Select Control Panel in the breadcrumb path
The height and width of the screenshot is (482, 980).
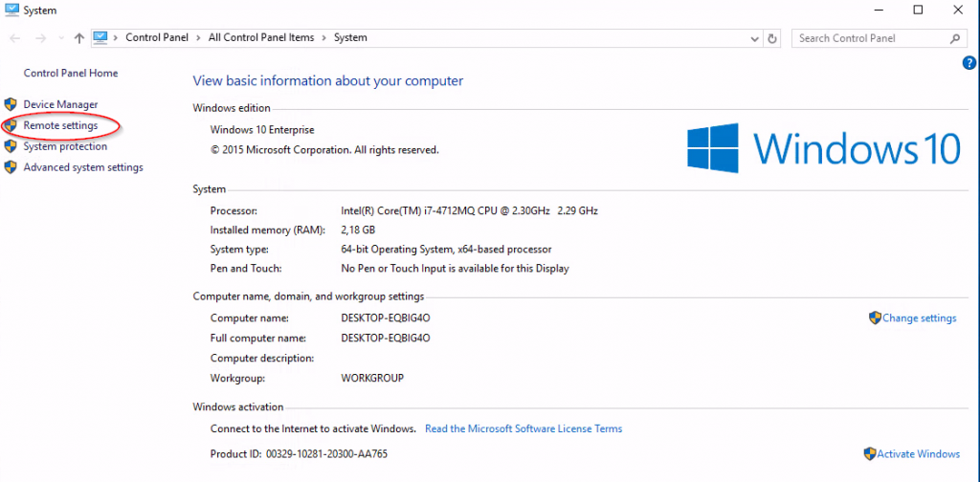pyautogui.click(x=157, y=37)
